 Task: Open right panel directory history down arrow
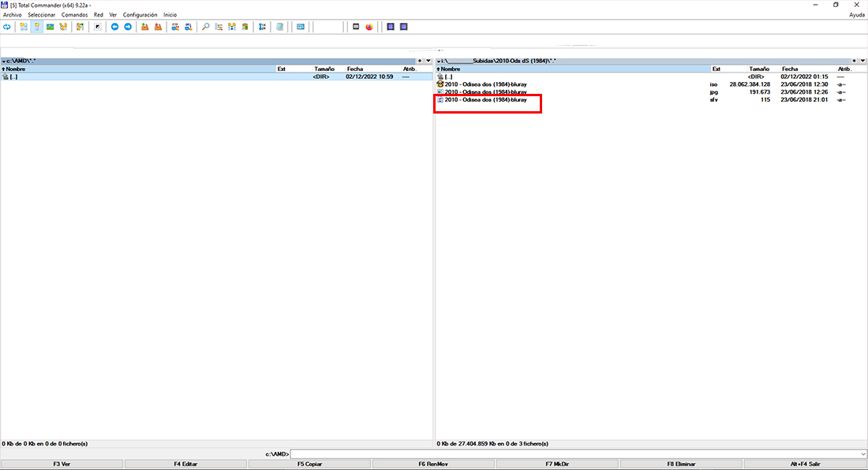863,61
